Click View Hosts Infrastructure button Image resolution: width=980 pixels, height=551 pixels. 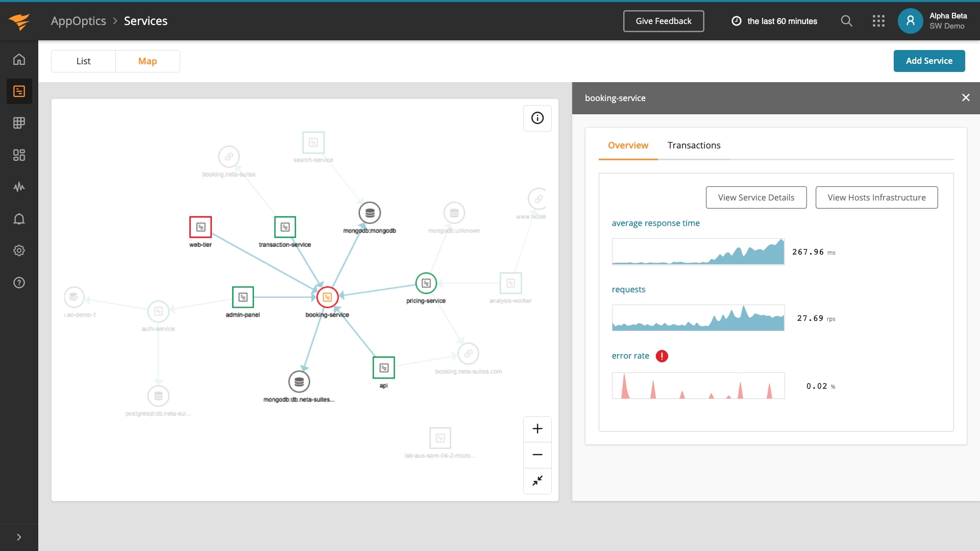[876, 197]
